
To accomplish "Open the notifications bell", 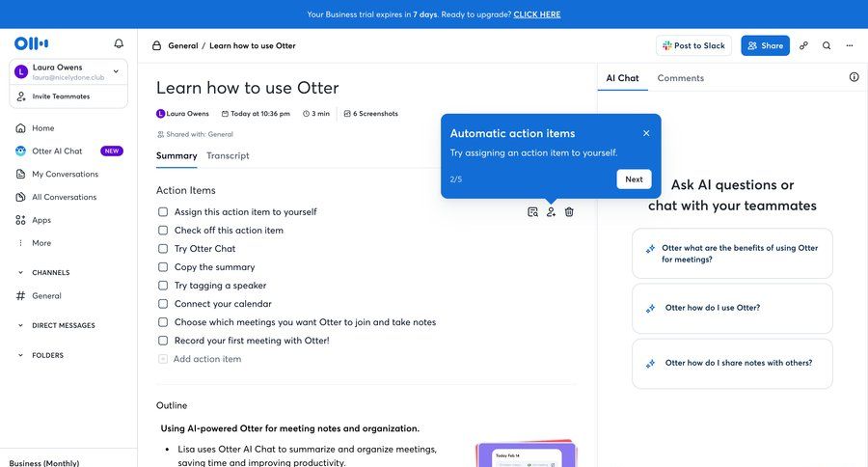I will 119,43.
